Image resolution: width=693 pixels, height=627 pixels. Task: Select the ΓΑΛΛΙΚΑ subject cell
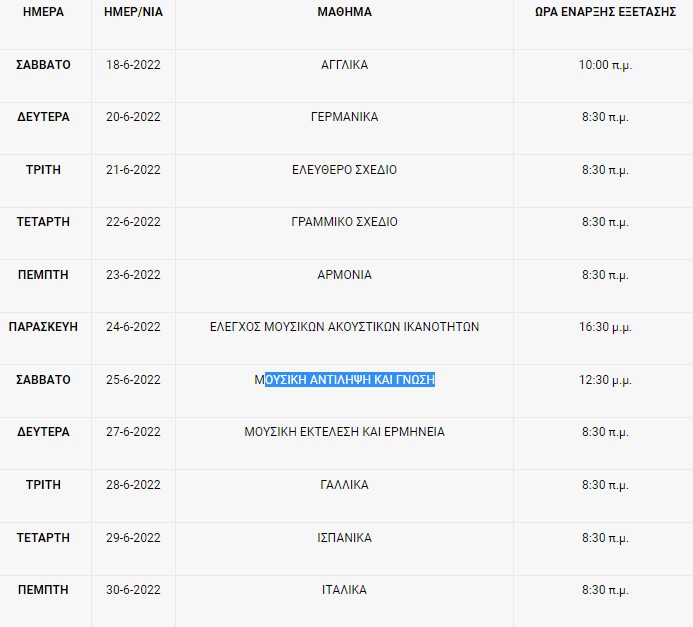(344, 485)
